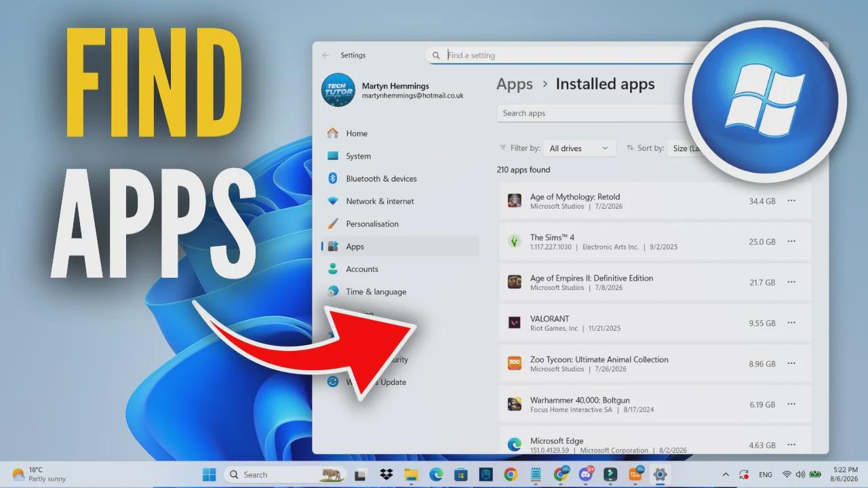Viewport: 868px width, 488px height.
Task: Go to Personalisation settings
Action: [400, 224]
